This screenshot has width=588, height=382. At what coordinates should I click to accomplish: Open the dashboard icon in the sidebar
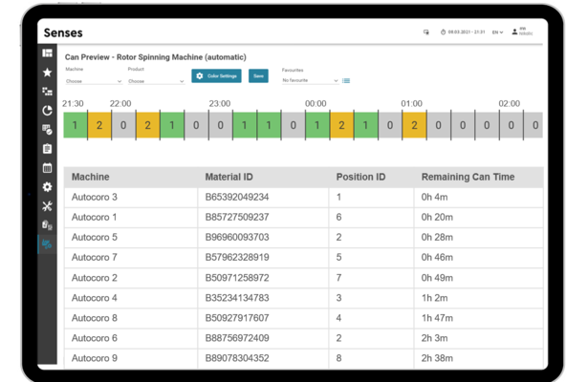click(47, 53)
